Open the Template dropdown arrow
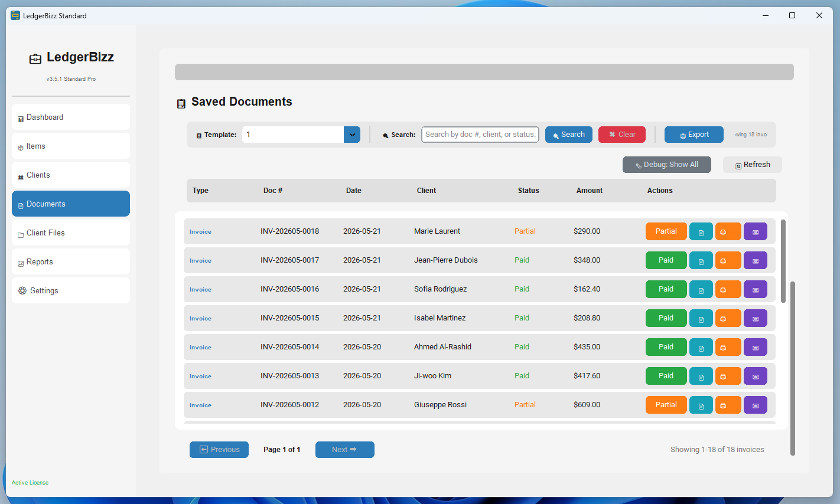The width and height of the screenshot is (840, 504). 352,135
